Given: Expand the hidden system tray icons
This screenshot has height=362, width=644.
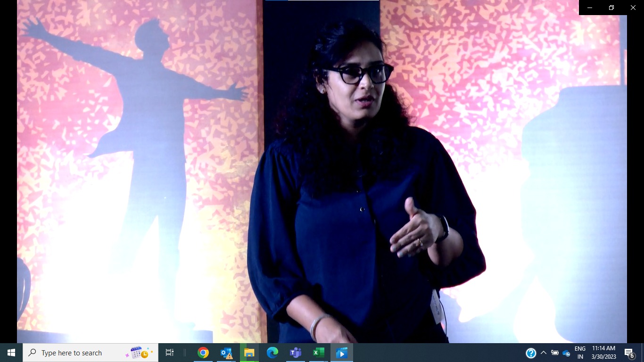Looking at the screenshot, I should [x=543, y=353].
